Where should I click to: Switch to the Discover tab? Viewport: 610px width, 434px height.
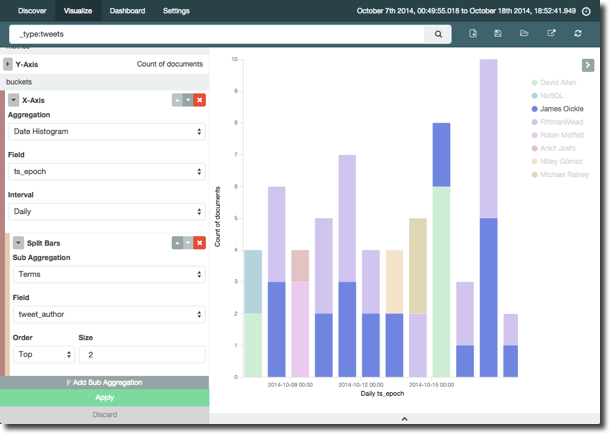coord(32,10)
